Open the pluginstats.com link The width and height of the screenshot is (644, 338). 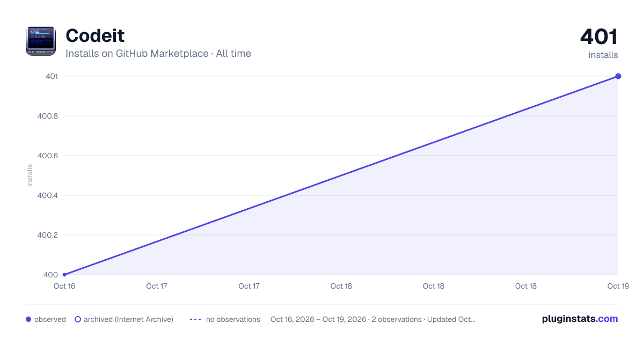coord(580,319)
